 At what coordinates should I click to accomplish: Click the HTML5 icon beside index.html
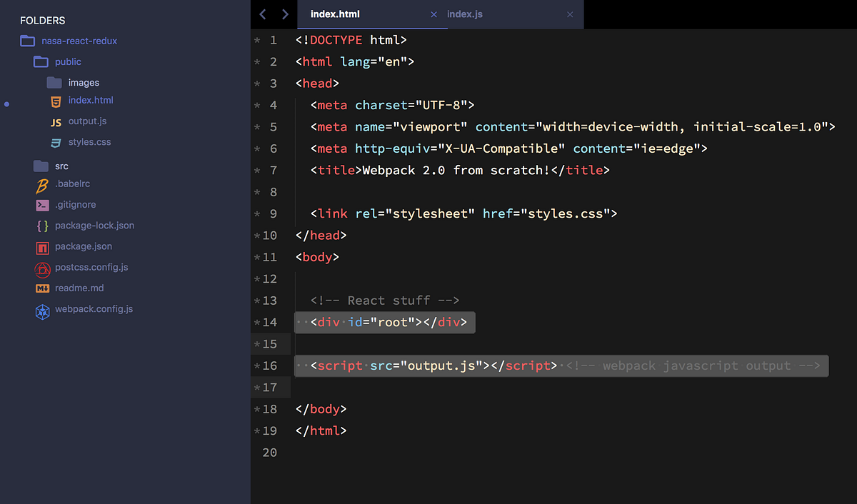(x=56, y=101)
